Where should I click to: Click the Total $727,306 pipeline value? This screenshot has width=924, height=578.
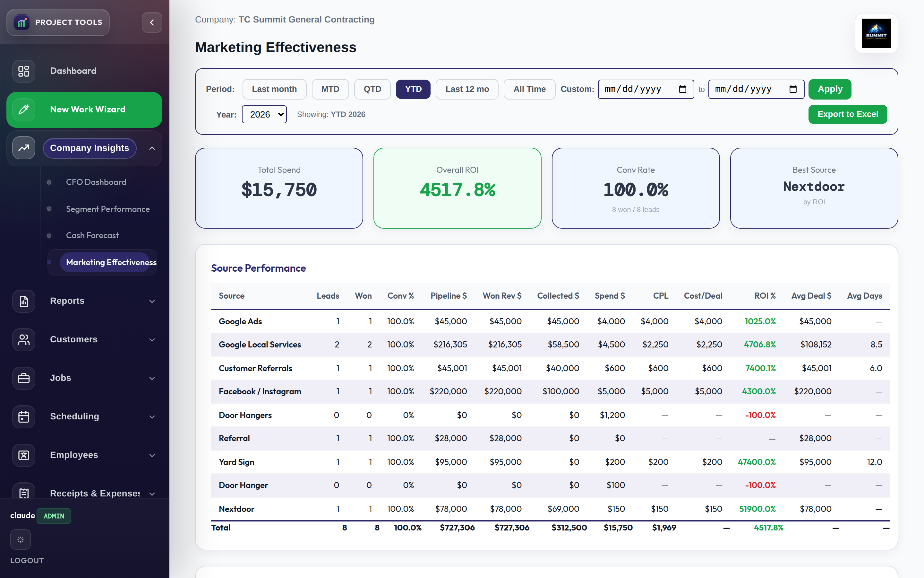pyautogui.click(x=457, y=528)
